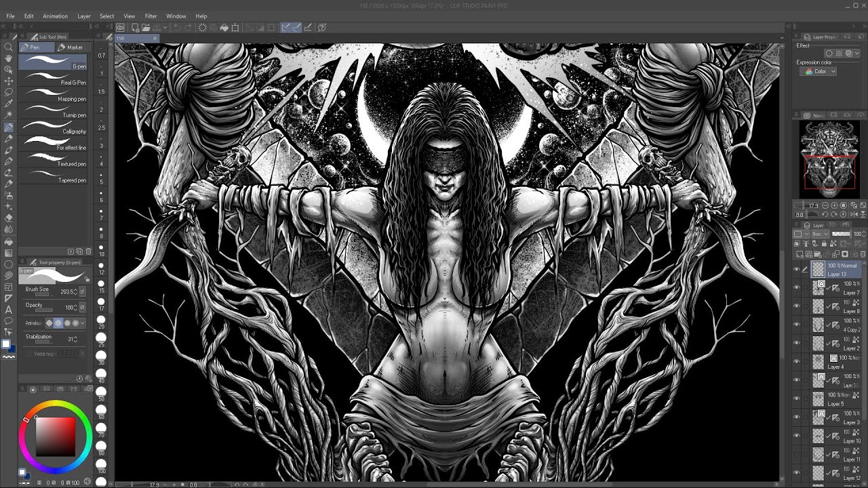Select the Lasso selection tool
The width and height of the screenshot is (868, 488).
tap(9, 92)
